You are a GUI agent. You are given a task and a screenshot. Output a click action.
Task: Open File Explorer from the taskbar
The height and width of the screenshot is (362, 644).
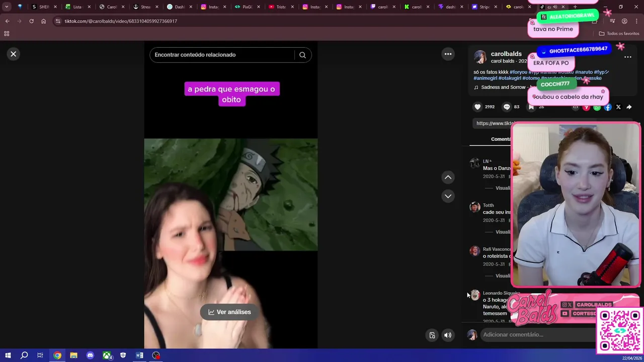click(73, 355)
